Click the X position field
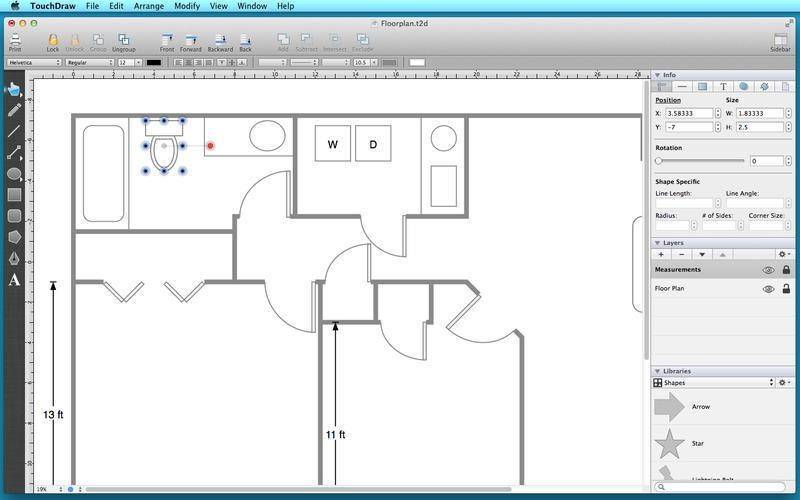Image resolution: width=800 pixels, height=500 pixels. tap(688, 113)
